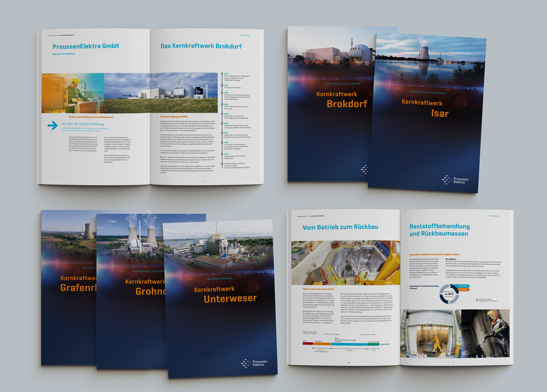Viewport: 547px width, 392px height.
Task: Click the blue 'ca. 5–7 %' arrow label
Action: (463, 286)
